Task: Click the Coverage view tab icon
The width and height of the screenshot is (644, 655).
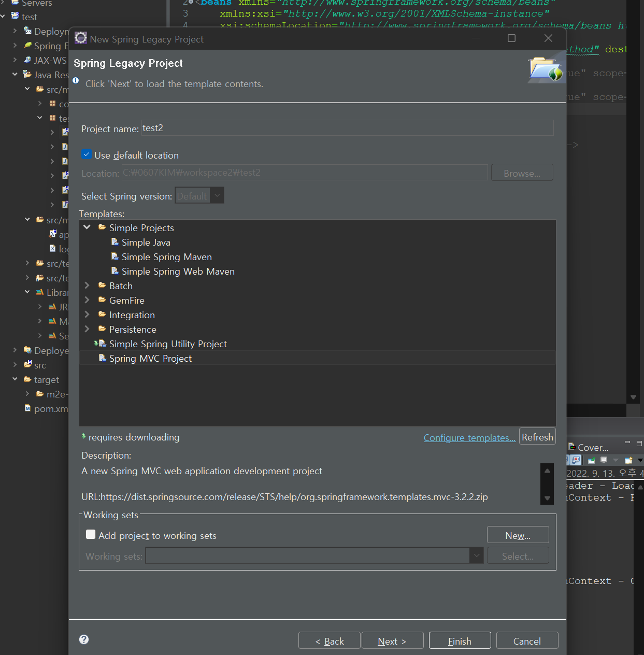Action: pyautogui.click(x=572, y=447)
